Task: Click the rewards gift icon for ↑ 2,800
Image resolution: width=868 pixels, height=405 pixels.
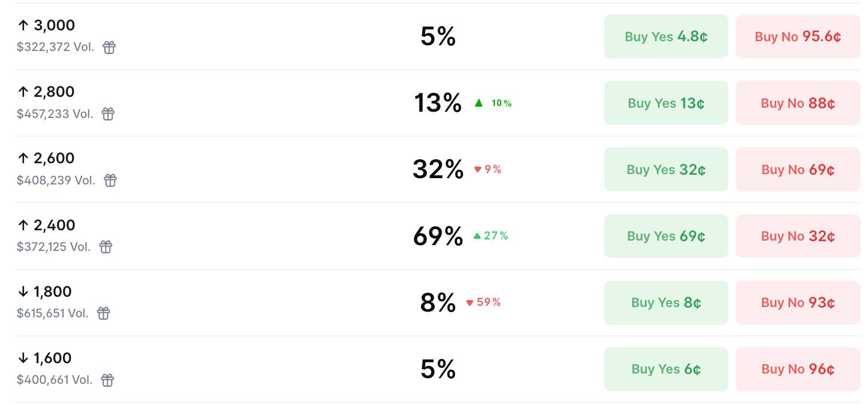Action: point(108,114)
